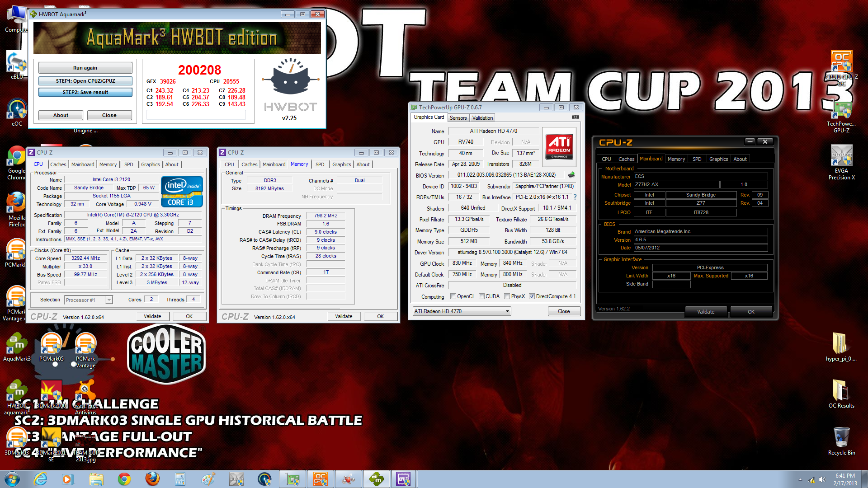Click the GPU Clock 830 MHz field

coord(462,263)
